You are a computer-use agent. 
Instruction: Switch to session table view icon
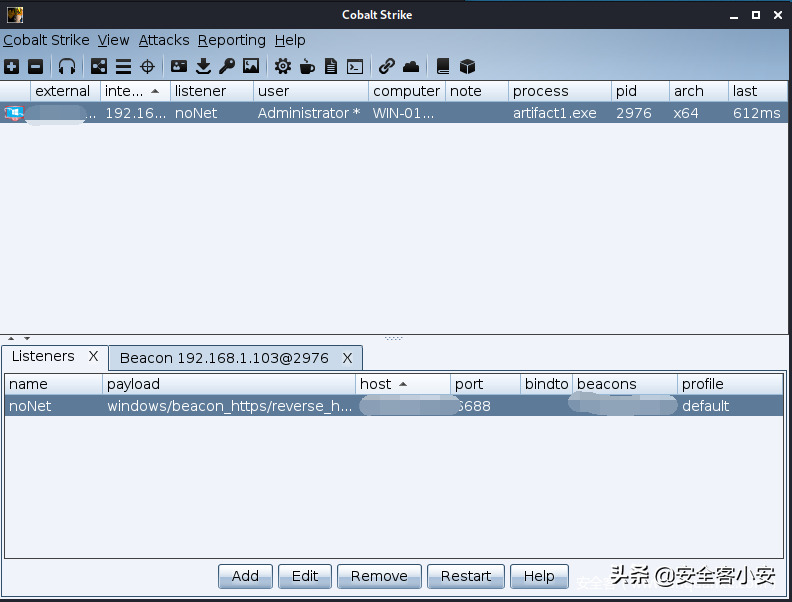[x=123, y=66]
